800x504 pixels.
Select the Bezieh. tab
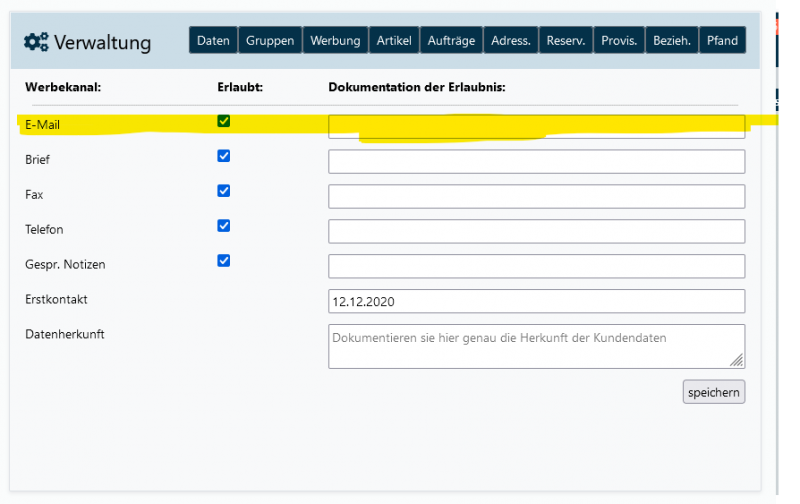[672, 41]
